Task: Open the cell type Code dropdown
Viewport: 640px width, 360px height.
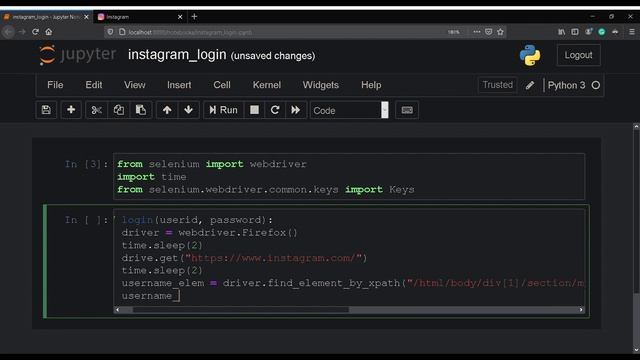Action: [x=349, y=110]
